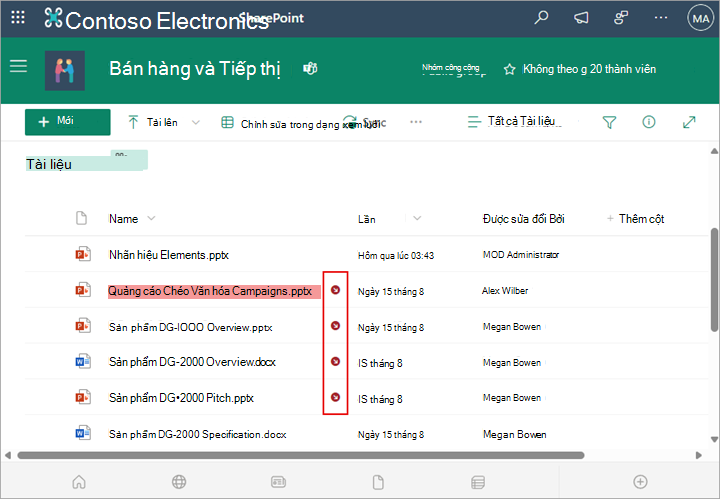720x499 pixels.
Task: Click the Tài liệu library title
Action: pyautogui.click(x=49, y=164)
